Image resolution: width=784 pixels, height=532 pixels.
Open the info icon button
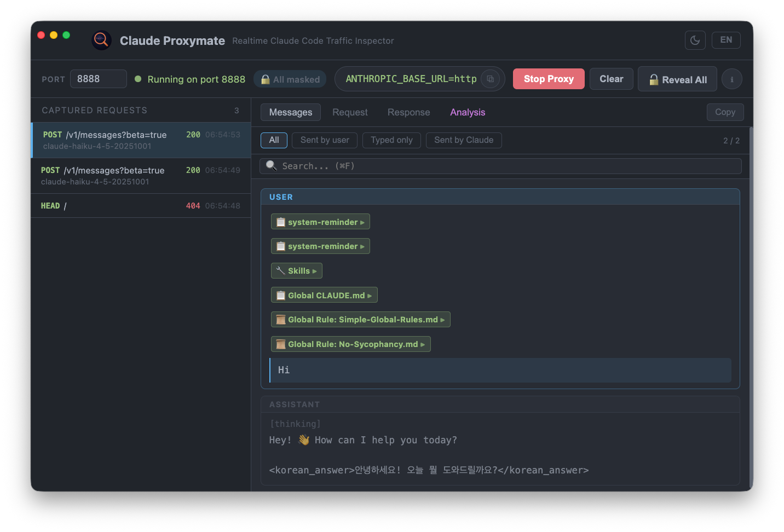point(732,79)
